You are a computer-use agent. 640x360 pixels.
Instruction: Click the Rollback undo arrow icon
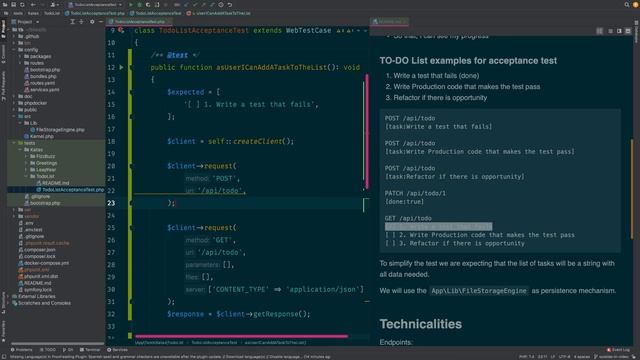230,5
